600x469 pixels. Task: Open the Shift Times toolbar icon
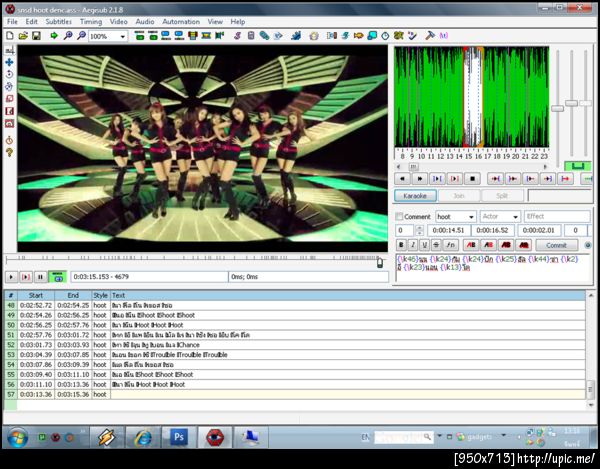tap(332, 36)
